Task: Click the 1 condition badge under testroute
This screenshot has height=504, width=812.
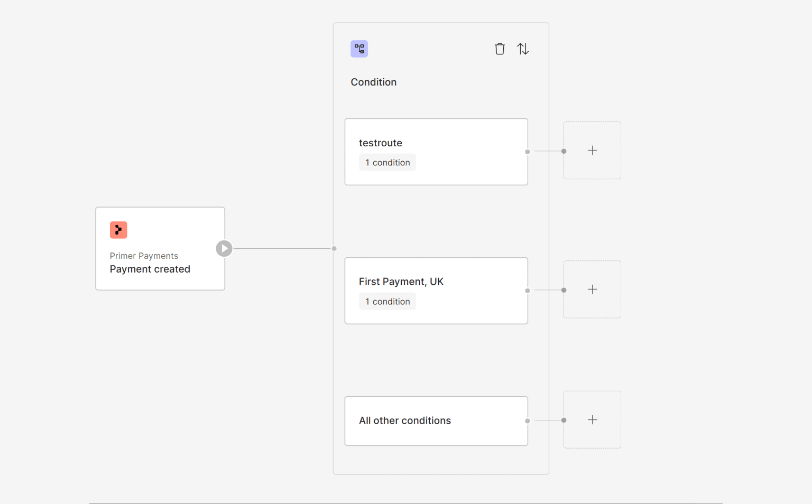Action: coord(387,163)
